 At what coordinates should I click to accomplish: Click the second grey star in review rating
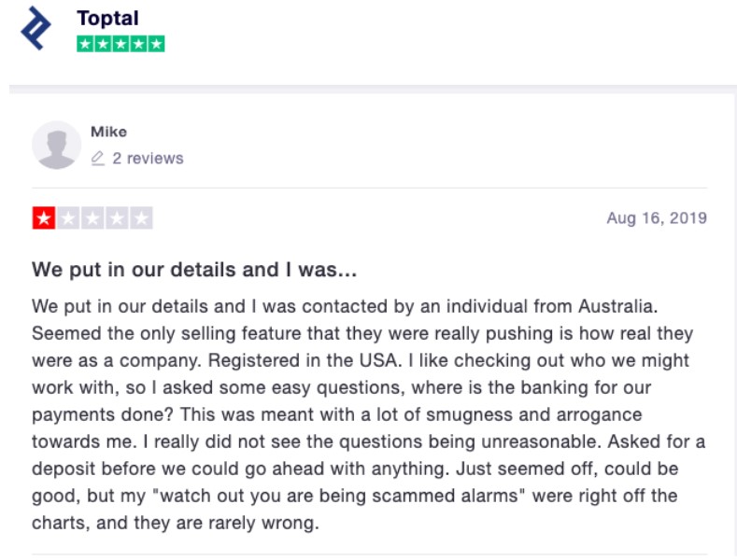(x=68, y=218)
